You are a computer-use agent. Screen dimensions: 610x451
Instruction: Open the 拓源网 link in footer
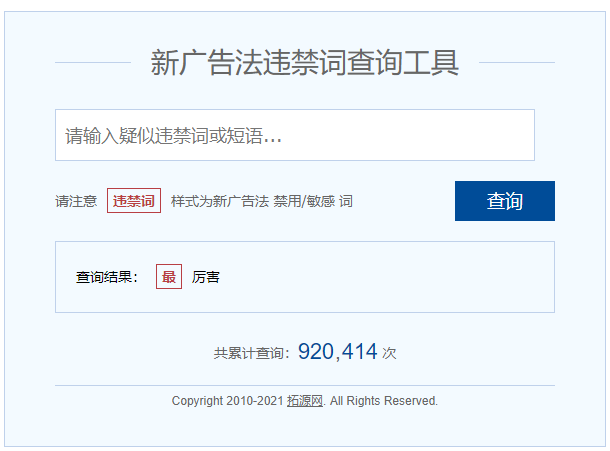click(305, 401)
